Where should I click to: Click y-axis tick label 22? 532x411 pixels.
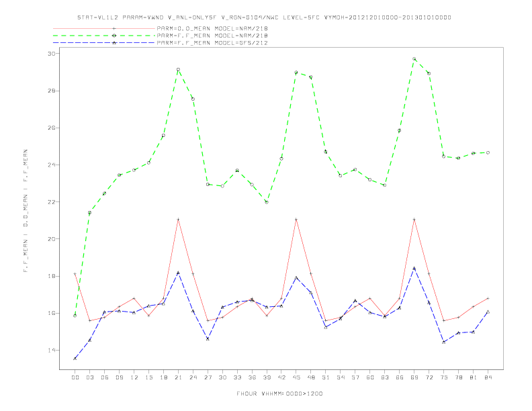[52, 201]
